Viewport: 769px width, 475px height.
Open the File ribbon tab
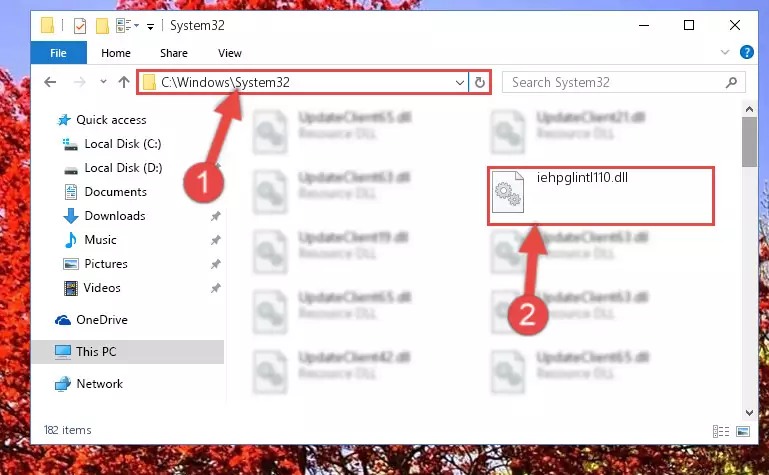pyautogui.click(x=58, y=53)
